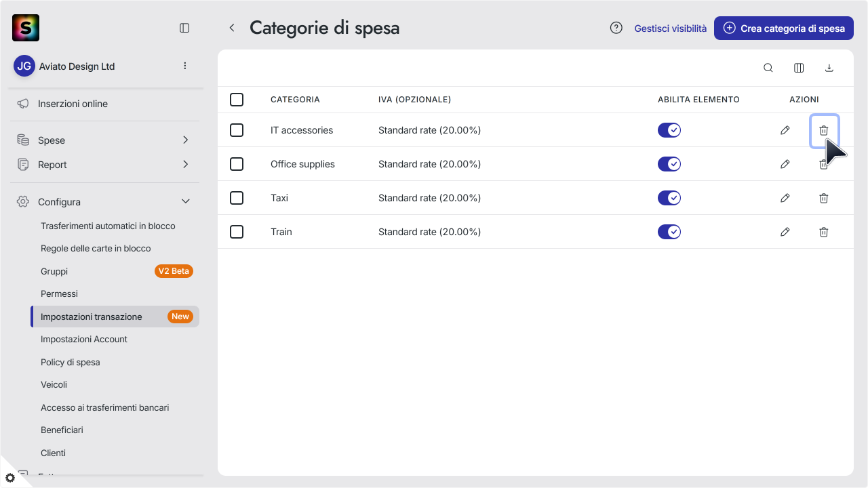Go back using the arrow beside Categorie di spesa
Image resolution: width=868 pixels, height=488 pixels.
point(232,28)
